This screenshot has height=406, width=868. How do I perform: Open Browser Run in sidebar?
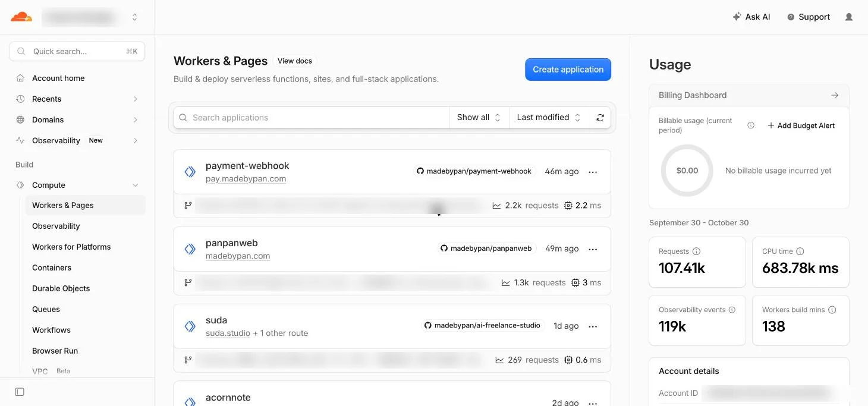tap(55, 351)
